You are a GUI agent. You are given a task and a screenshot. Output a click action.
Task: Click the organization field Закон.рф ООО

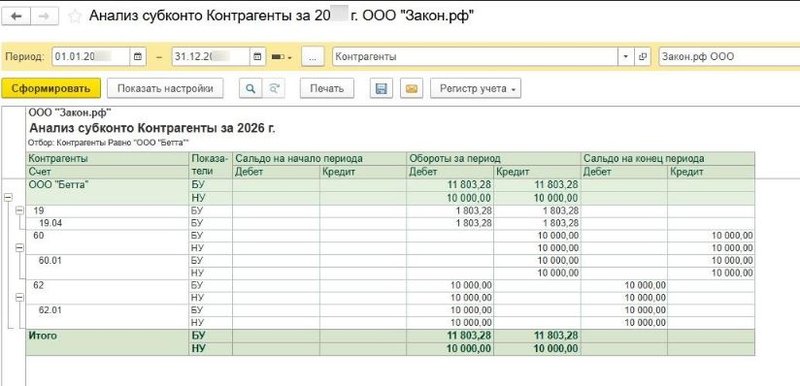[x=729, y=57]
